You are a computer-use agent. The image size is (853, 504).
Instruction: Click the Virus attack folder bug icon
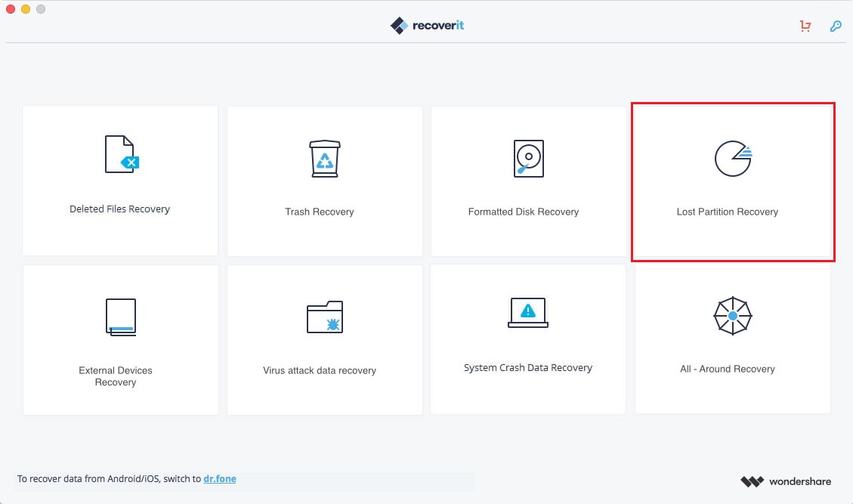point(325,317)
